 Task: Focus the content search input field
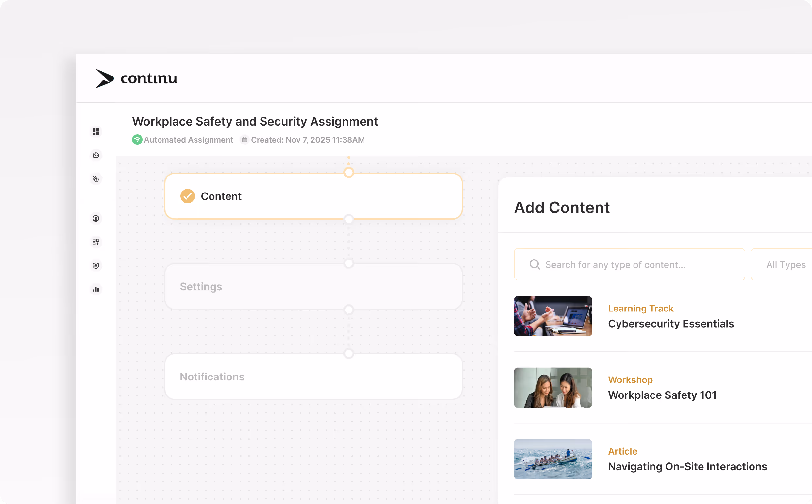(x=629, y=265)
